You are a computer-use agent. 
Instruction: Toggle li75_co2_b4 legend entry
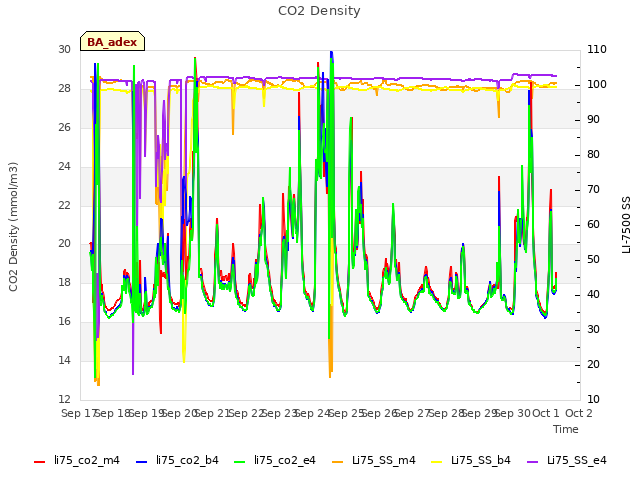177,460
